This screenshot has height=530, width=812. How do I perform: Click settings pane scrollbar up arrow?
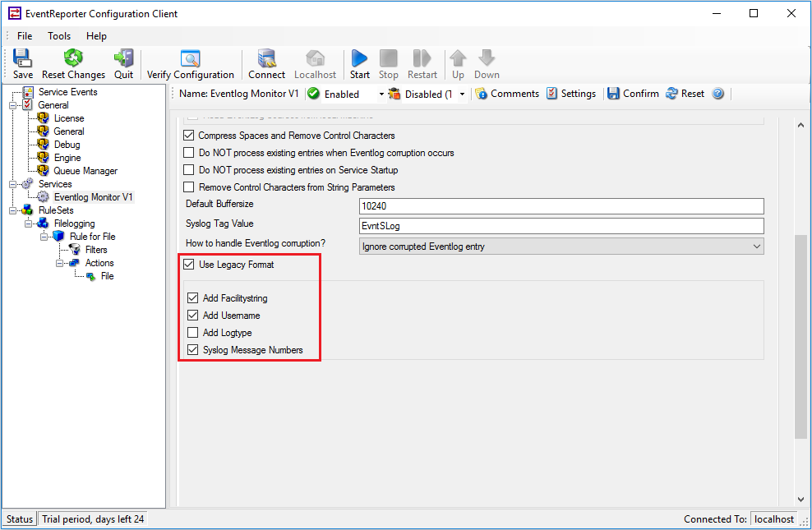[800, 125]
